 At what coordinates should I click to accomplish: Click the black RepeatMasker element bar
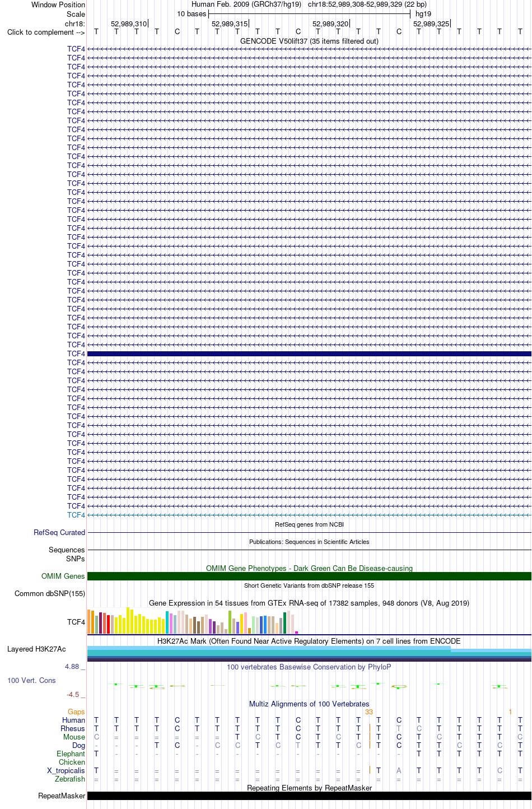point(309,796)
